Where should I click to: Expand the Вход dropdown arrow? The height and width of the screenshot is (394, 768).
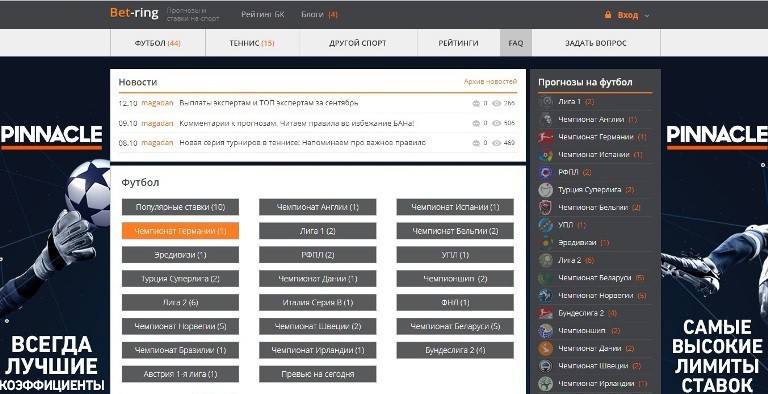(647, 16)
